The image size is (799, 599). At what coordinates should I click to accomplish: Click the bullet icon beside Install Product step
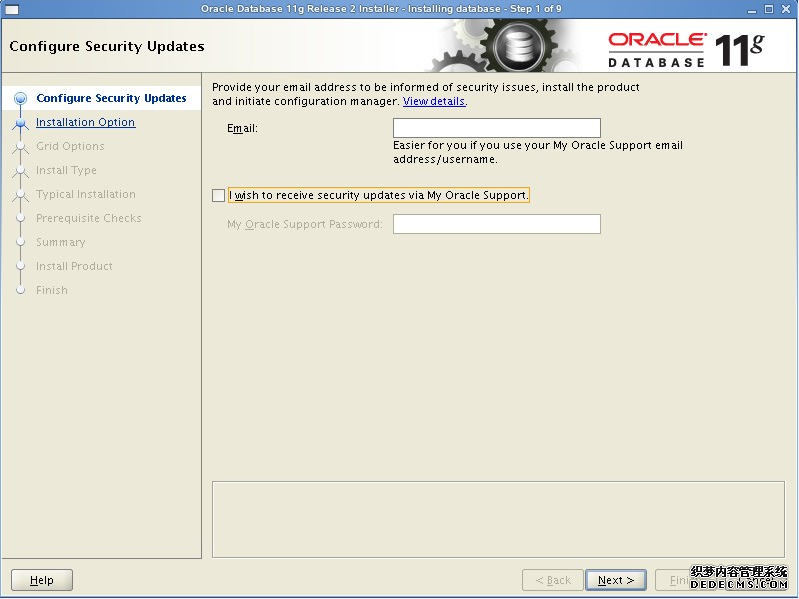(x=20, y=266)
